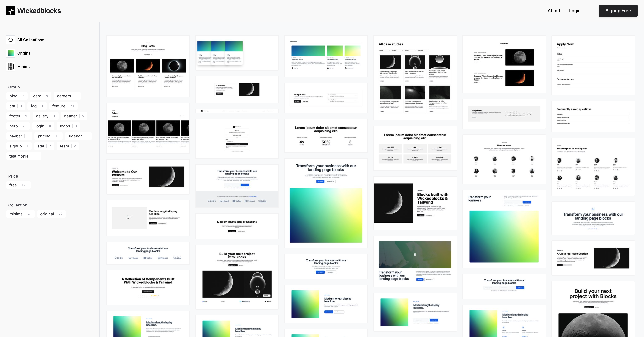The width and height of the screenshot is (644, 337).
Task: Filter by the minima collection tag
Action: tap(20, 214)
